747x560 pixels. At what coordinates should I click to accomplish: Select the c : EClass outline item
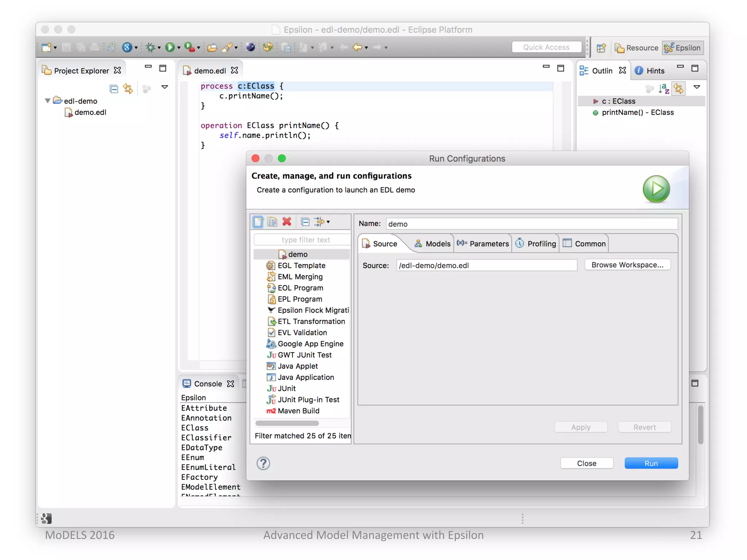click(642, 101)
